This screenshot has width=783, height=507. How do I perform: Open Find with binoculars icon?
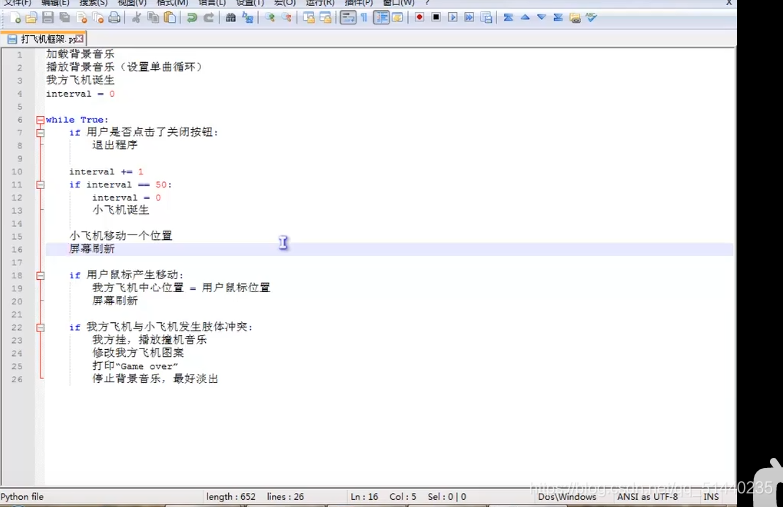pyautogui.click(x=231, y=18)
